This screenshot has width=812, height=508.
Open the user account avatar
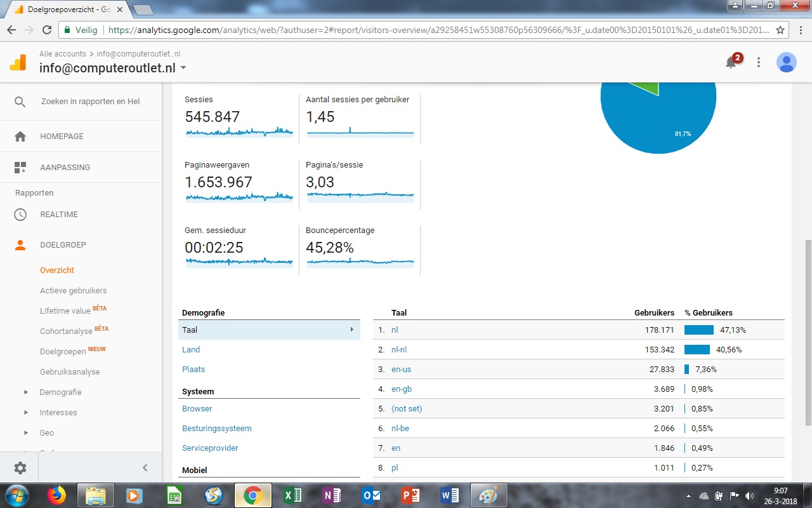(787, 62)
